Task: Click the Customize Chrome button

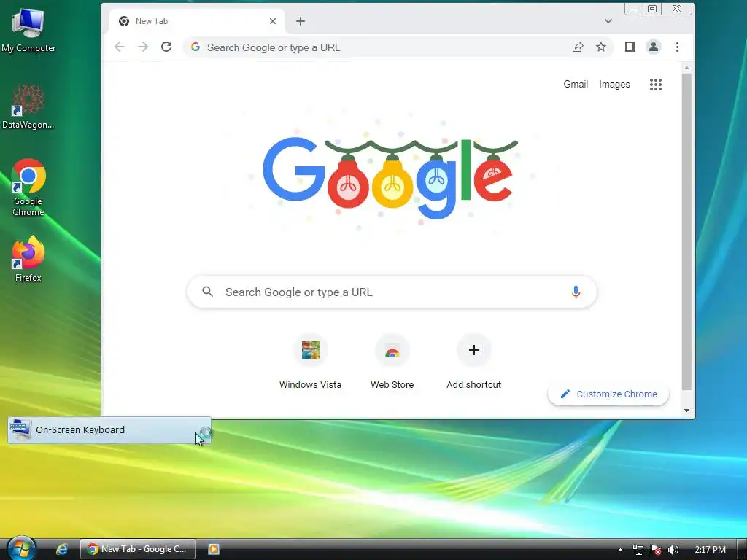Action: pos(608,394)
